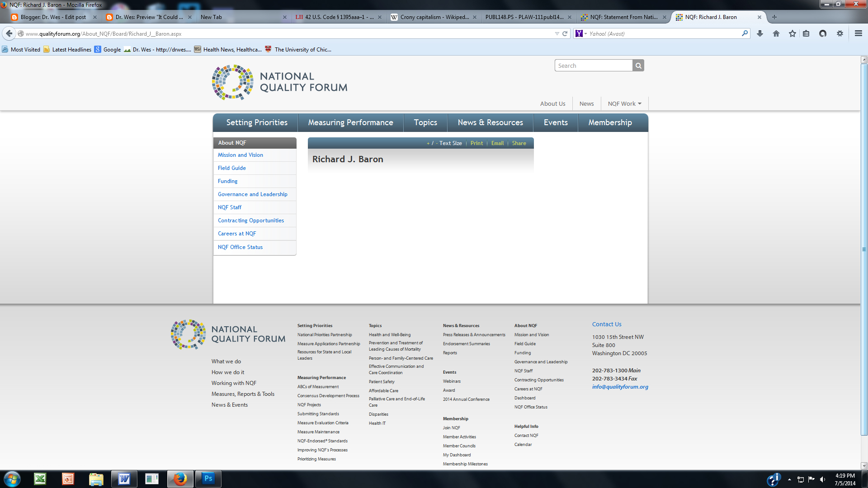The width and height of the screenshot is (868, 488).
Task: Close the Crony capitalism Wikipedia tab
Action: coord(475,17)
